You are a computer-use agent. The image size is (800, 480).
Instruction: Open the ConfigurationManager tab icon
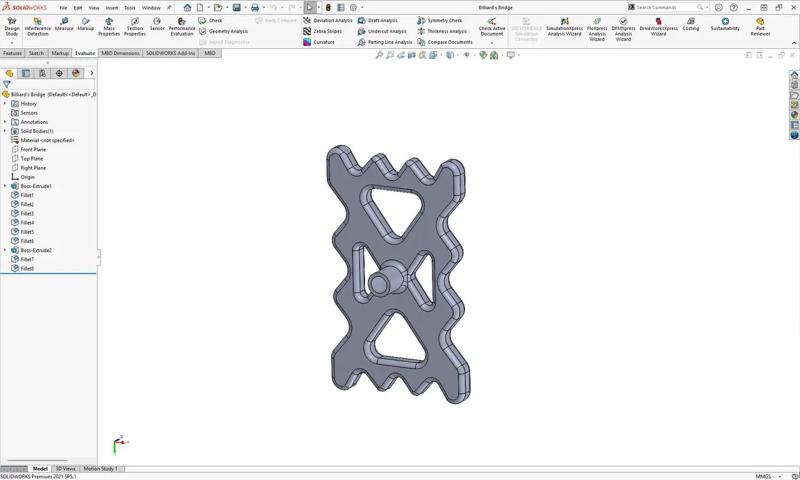point(42,73)
